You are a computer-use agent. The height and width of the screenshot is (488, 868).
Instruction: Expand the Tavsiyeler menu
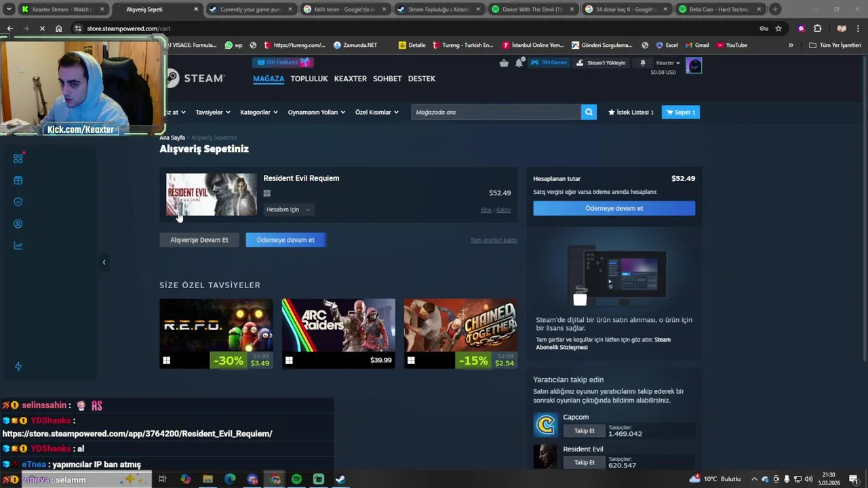[x=213, y=113]
